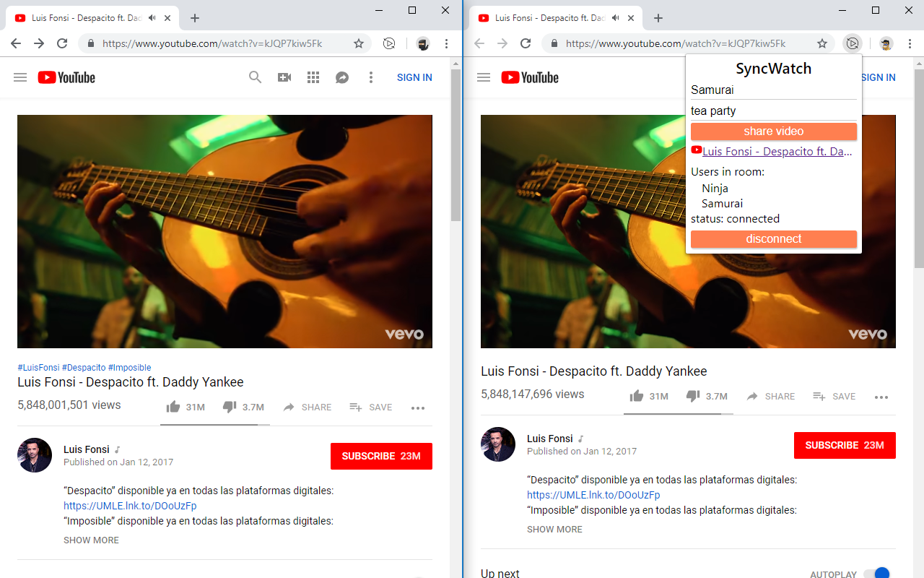Screen dimensions: 924x578
Task: Open more actions ellipsis under right video
Action: pyautogui.click(x=881, y=397)
